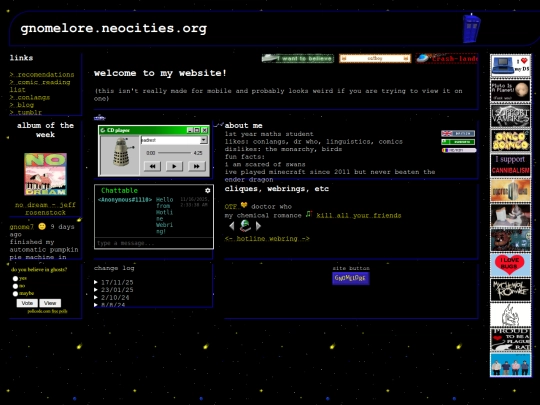Open the 'no dream - jeff rosenstock' link
Viewport: 540px width, 405px height.
pyautogui.click(x=45, y=208)
